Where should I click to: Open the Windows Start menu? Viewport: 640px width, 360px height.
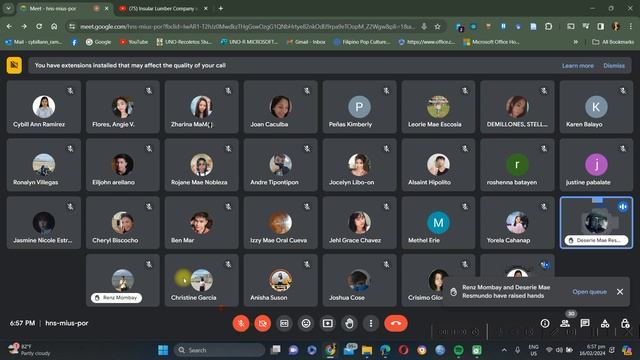(163, 350)
